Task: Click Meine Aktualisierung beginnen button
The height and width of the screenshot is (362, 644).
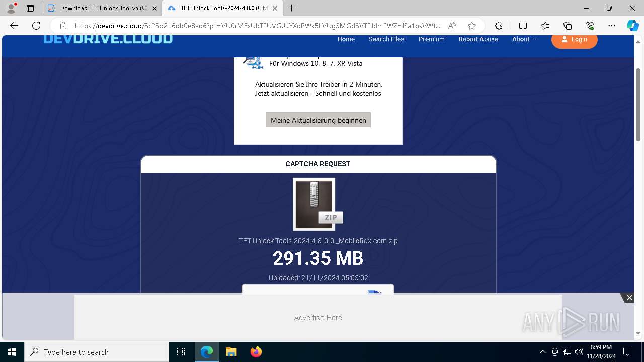Action: [x=318, y=120]
